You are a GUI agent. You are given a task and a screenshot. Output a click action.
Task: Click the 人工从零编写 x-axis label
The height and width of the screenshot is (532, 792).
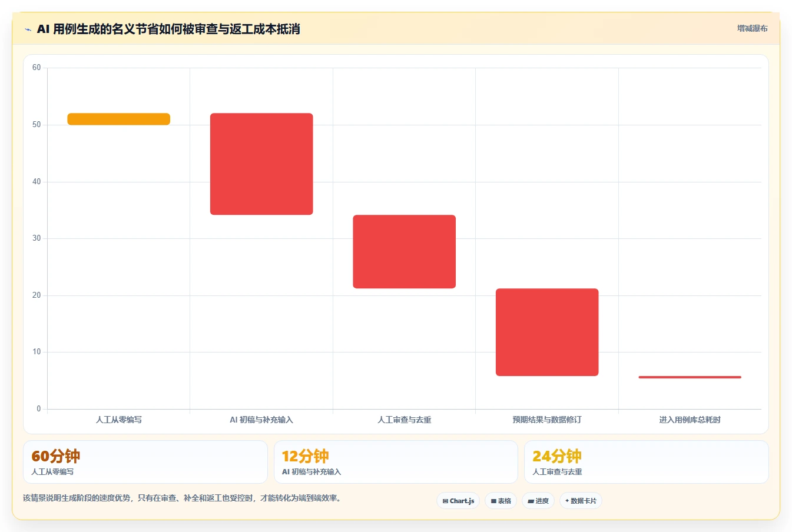coord(119,420)
